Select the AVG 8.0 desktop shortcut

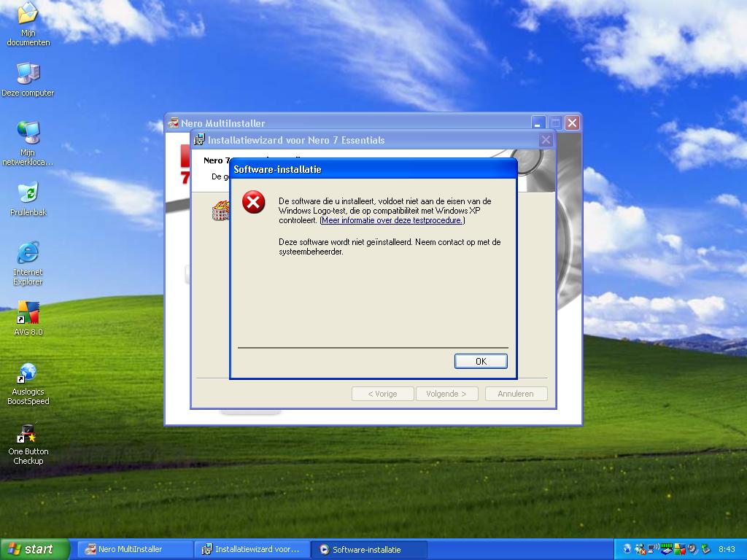point(28,318)
